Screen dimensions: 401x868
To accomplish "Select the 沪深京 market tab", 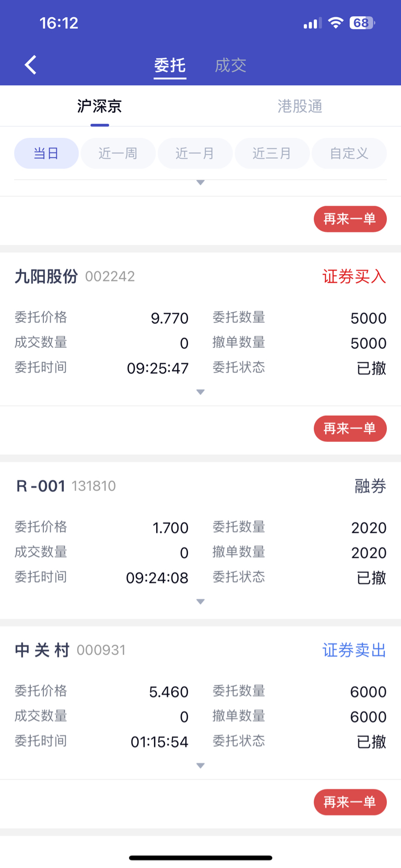I will (100, 107).
